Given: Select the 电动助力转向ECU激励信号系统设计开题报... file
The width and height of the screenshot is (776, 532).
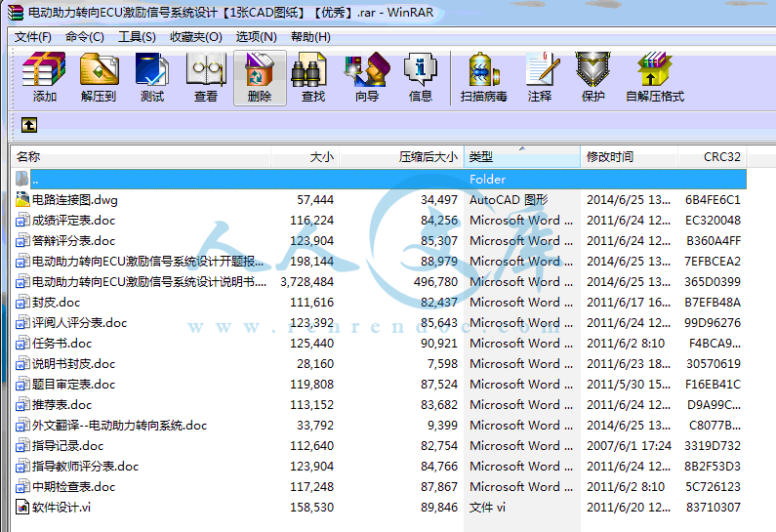Looking at the screenshot, I should (147, 262).
